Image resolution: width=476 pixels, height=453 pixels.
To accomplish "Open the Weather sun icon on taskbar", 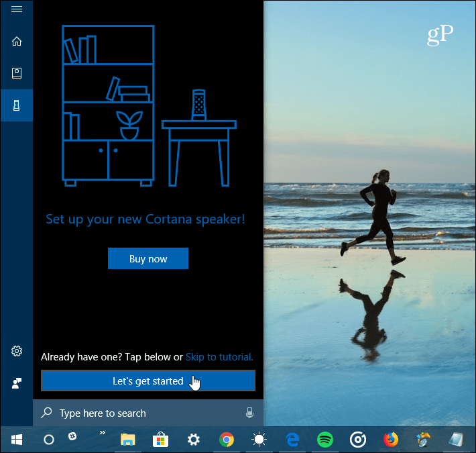I will click(x=259, y=440).
